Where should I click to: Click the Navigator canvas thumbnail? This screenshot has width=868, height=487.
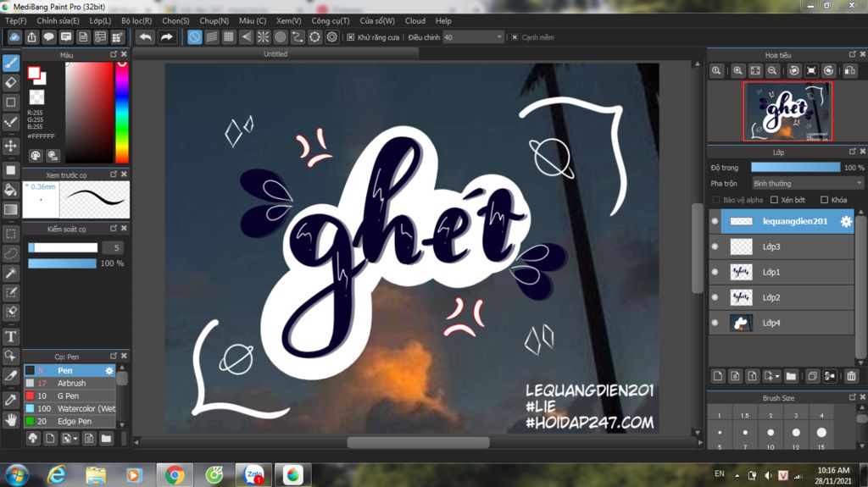pyautogui.click(x=787, y=111)
